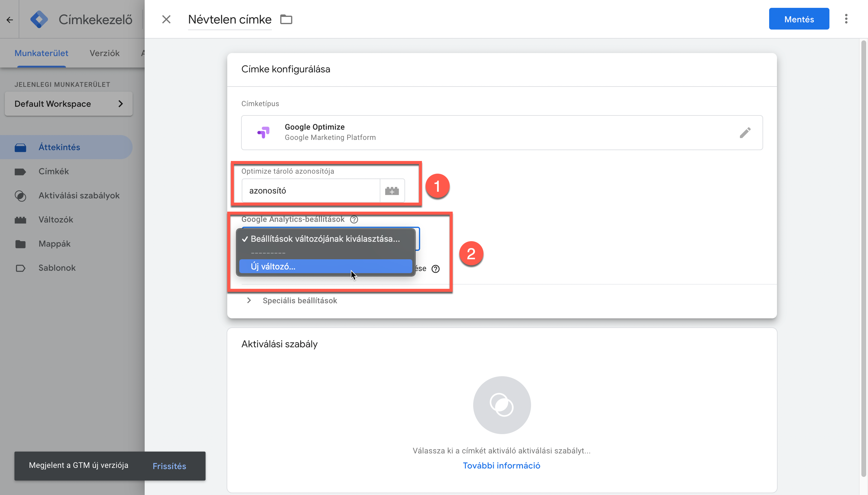This screenshot has height=495, width=868.
Task: Click the Optimize tároló azonosítója input field
Action: [311, 191]
